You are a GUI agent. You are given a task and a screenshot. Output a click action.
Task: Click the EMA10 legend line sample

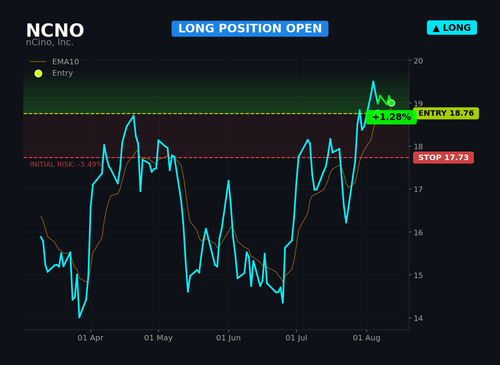click(x=38, y=62)
